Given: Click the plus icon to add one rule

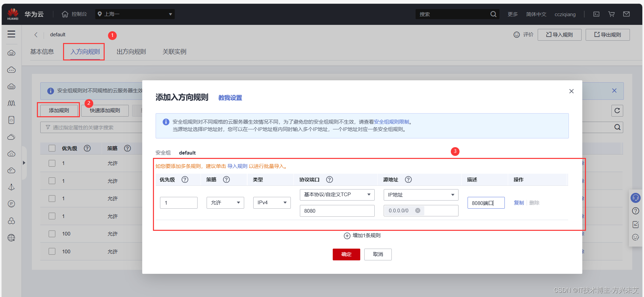Looking at the screenshot, I should pos(347,236).
